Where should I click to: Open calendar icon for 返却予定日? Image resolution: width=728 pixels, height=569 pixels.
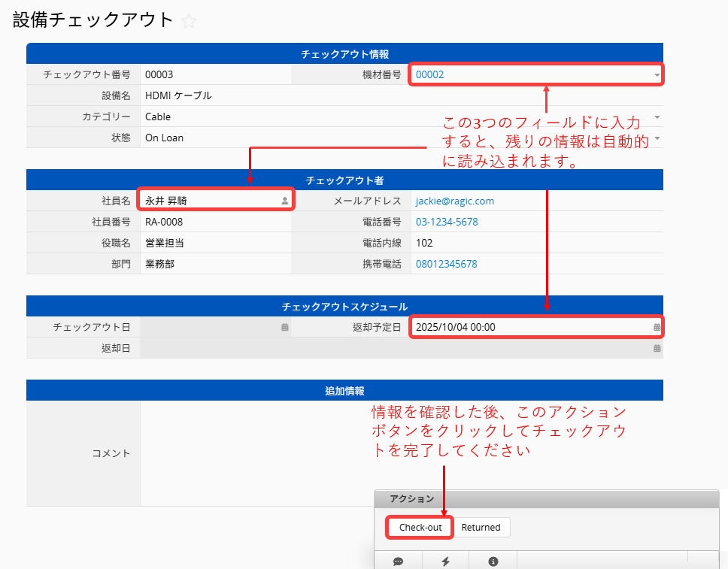[657, 327]
